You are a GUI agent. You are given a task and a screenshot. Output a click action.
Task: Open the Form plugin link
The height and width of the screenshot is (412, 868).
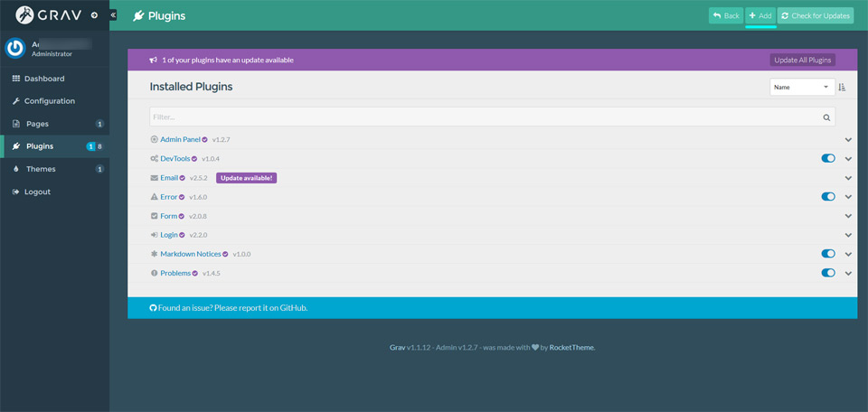click(168, 216)
